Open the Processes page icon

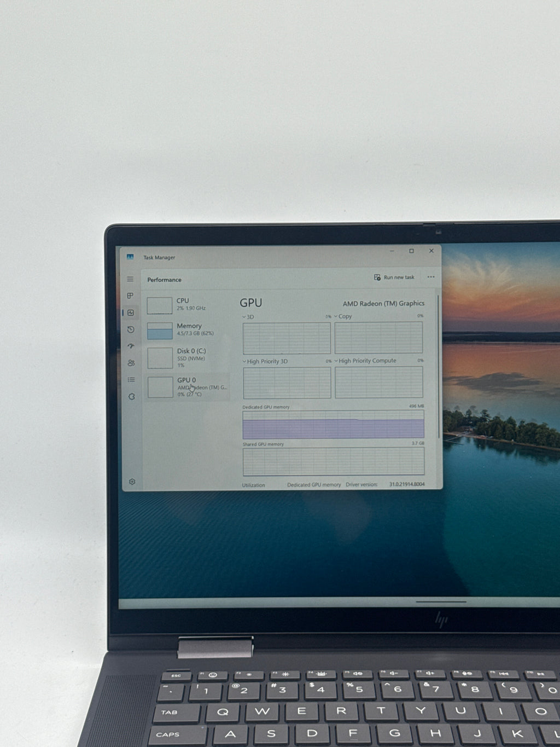click(130, 296)
